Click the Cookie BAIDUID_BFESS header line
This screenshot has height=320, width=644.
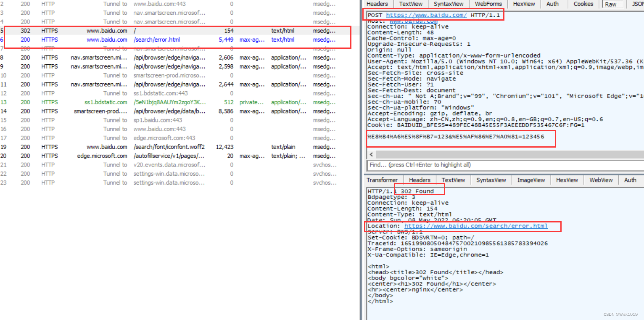click(x=476, y=125)
